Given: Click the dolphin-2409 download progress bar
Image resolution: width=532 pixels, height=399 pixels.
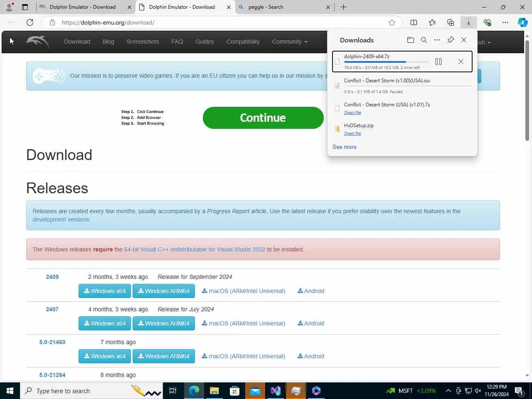Looking at the screenshot, I should tap(387, 62).
